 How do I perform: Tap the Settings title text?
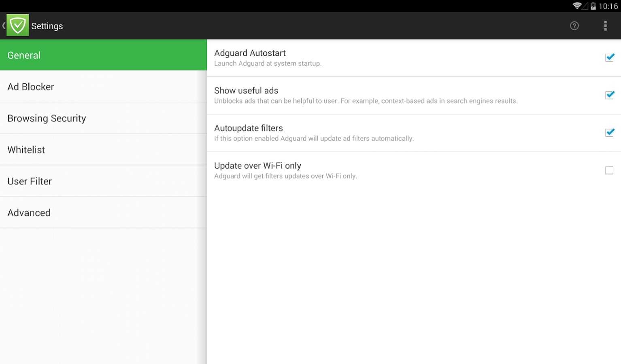[47, 26]
